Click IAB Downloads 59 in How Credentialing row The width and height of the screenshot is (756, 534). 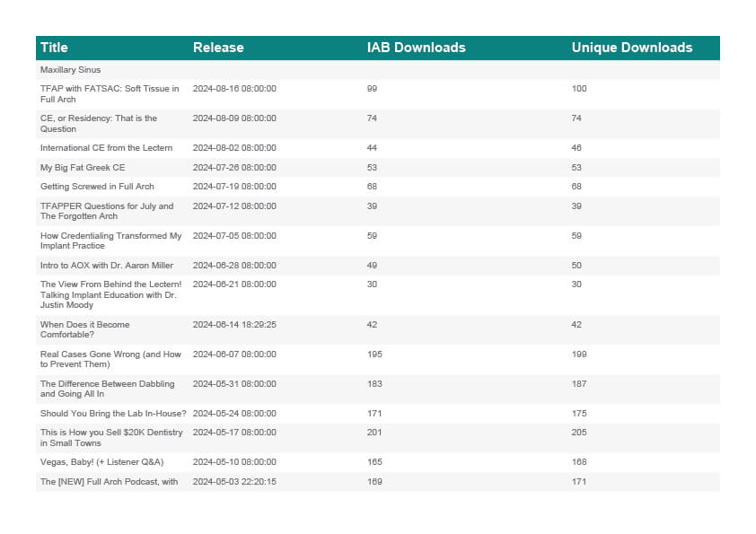coord(372,236)
